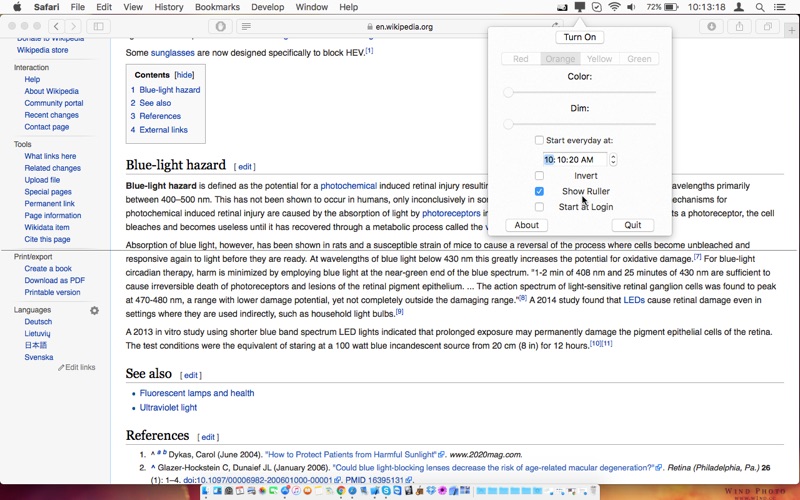Screen dimensions: 800x500
Task: Add a new Safari tab
Action: (792, 31)
